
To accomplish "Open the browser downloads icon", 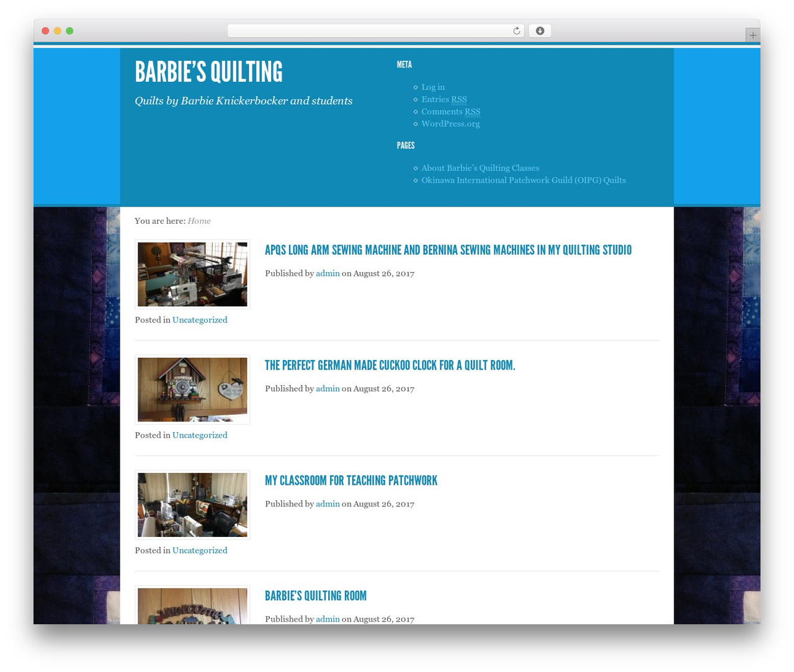I will [540, 31].
